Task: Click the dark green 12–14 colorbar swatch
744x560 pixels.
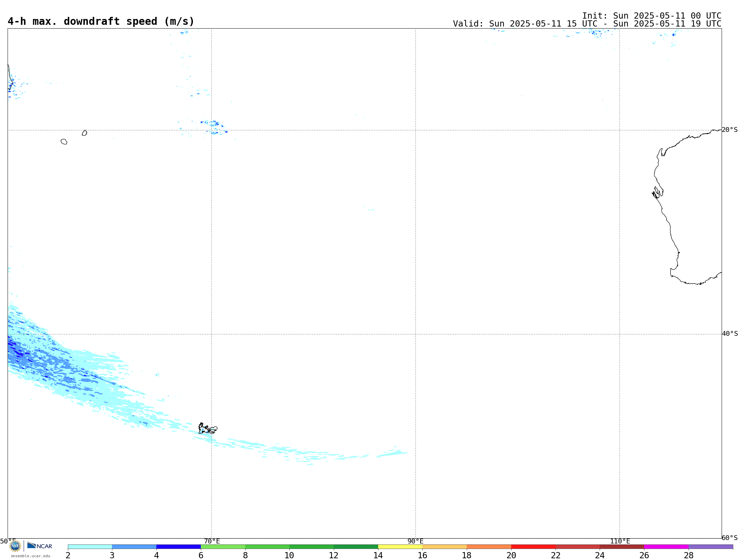Action: pos(356,547)
